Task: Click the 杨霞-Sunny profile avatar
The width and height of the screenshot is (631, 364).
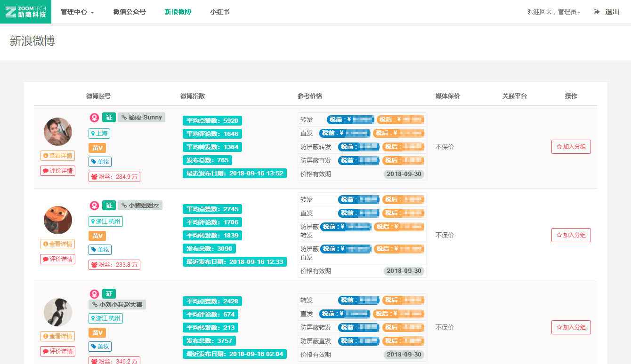Action: [58, 132]
